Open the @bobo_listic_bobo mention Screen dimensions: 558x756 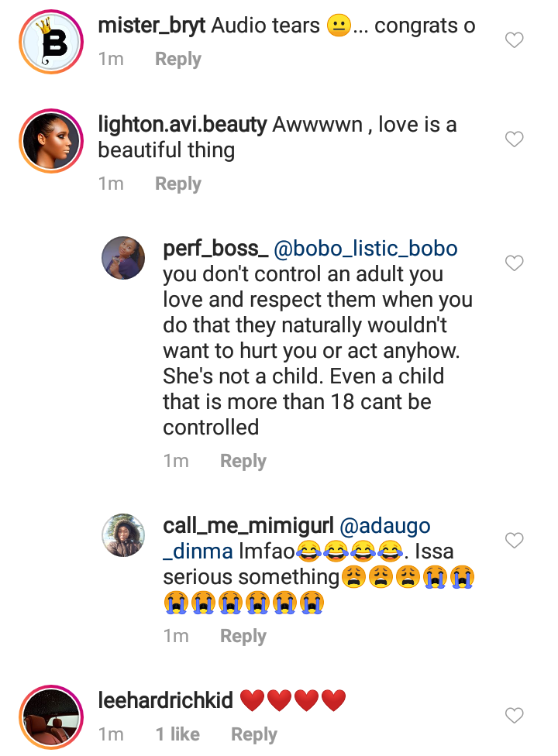pyautogui.click(x=367, y=249)
